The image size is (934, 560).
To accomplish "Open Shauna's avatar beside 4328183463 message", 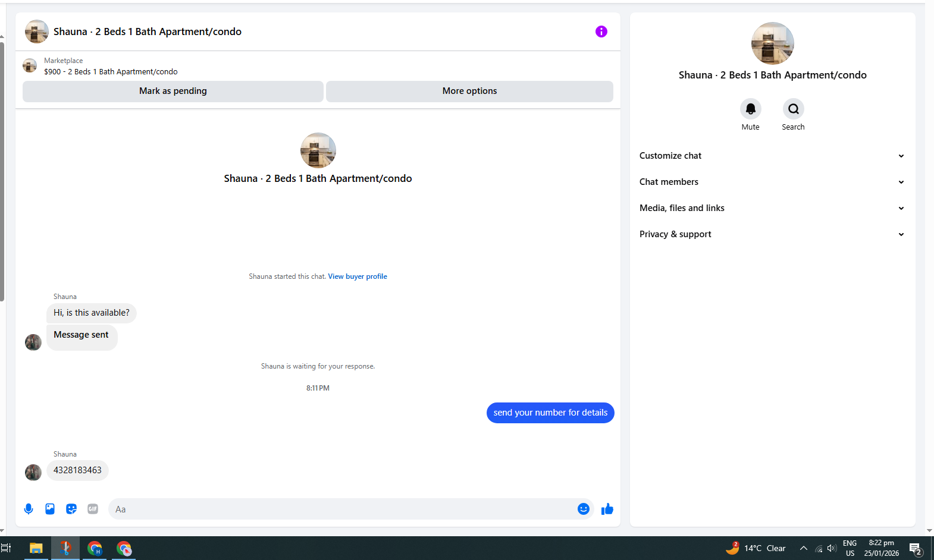I will pyautogui.click(x=33, y=472).
